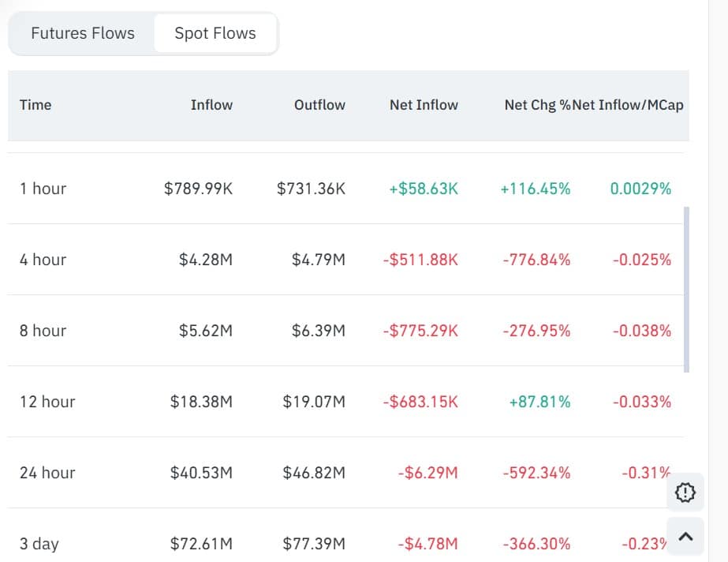The width and height of the screenshot is (728, 562).
Task: Select the Spot Flows tab
Action: pyautogui.click(x=215, y=33)
